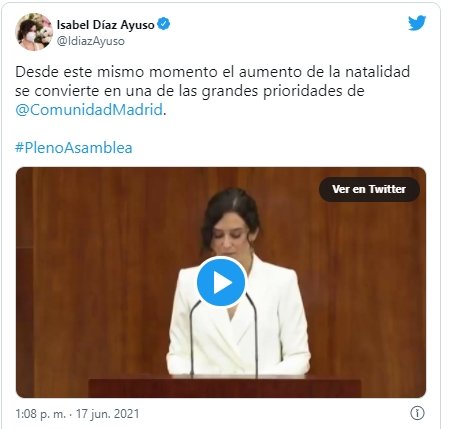This screenshot has height=429, width=450.
Task: Click the white triangle inside play circle
Action: [x=222, y=282]
